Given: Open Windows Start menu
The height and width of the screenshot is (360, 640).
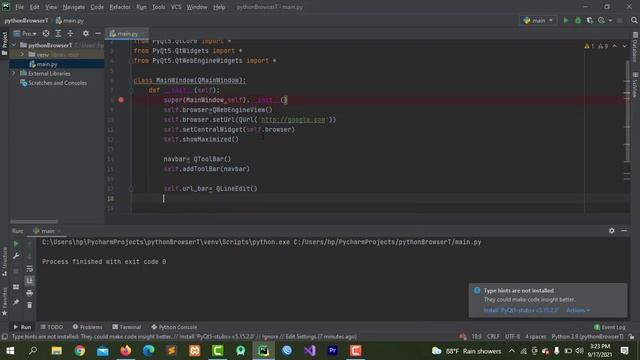Looking at the screenshot, I should (10, 351).
